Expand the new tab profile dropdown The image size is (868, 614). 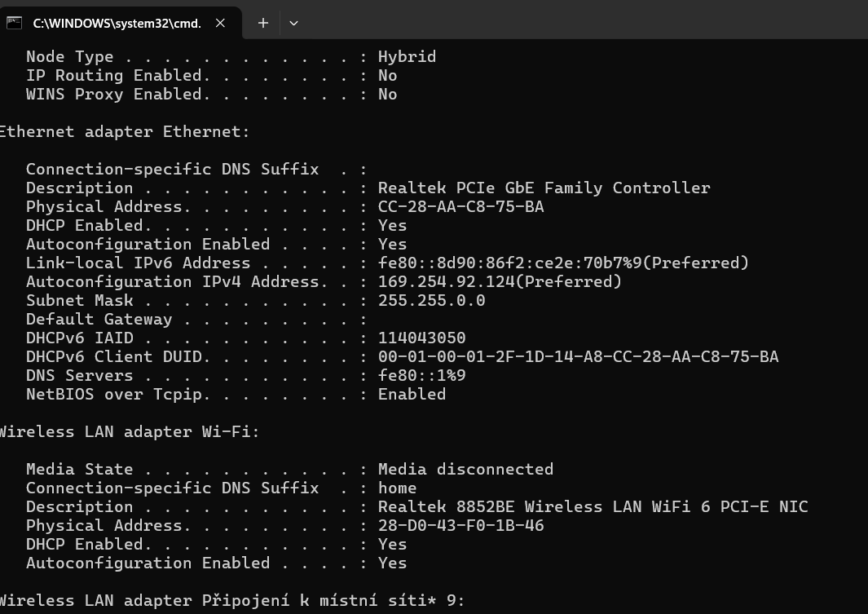point(293,23)
